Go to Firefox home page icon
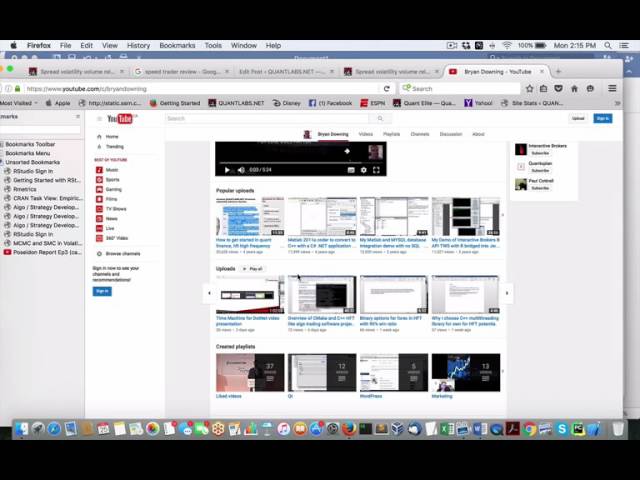 574,89
